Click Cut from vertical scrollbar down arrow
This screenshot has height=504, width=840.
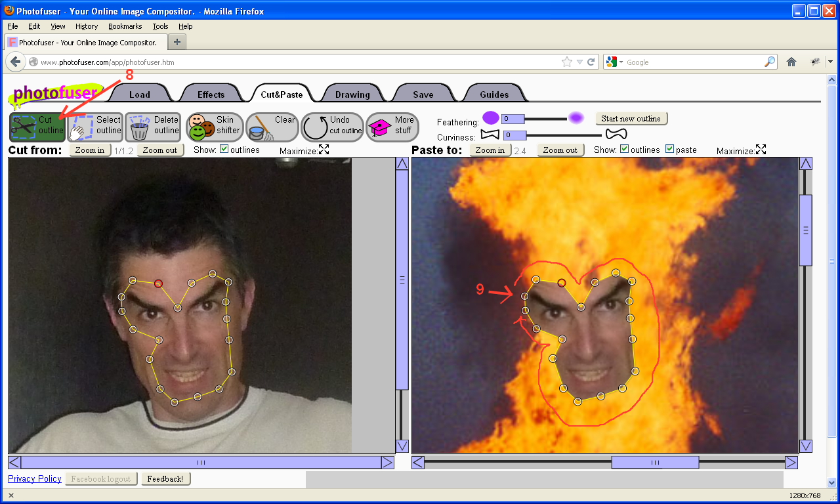402,446
